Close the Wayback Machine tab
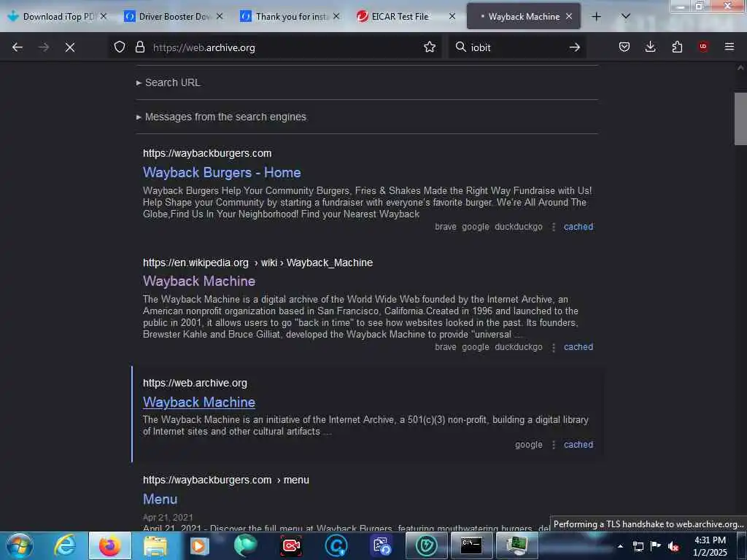 pos(569,17)
